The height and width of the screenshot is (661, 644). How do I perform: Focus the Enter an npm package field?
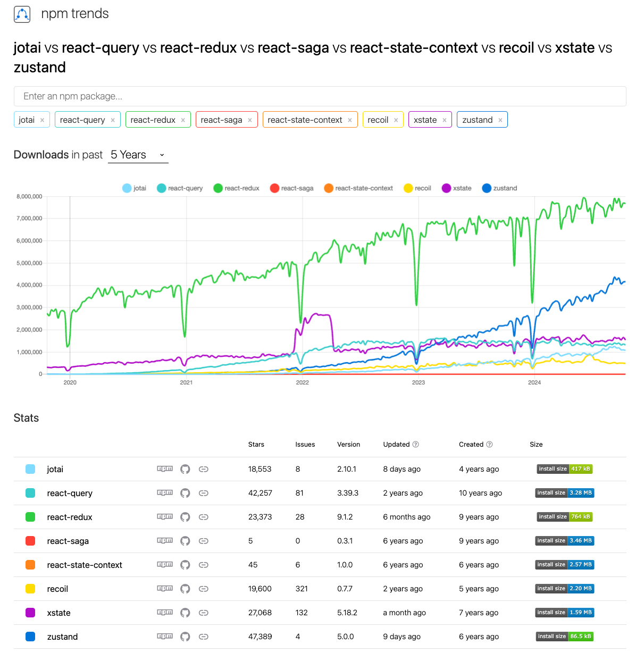[320, 96]
